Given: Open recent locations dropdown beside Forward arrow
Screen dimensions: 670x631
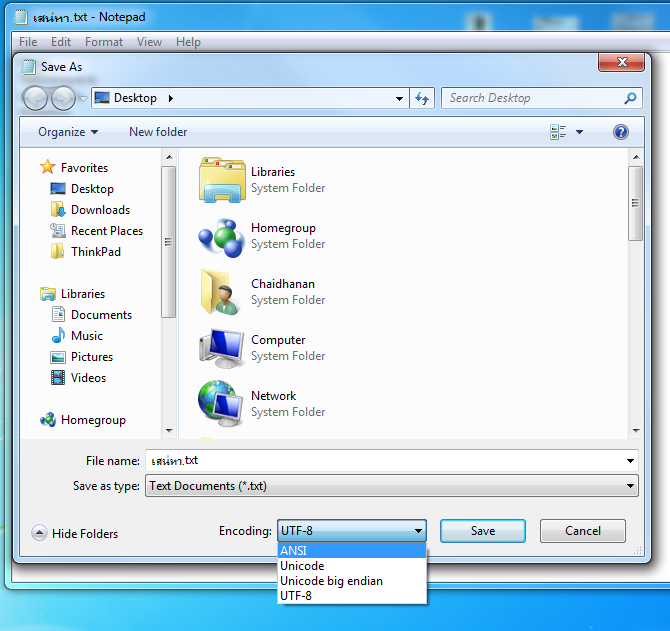Looking at the screenshot, I should pos(83,99).
